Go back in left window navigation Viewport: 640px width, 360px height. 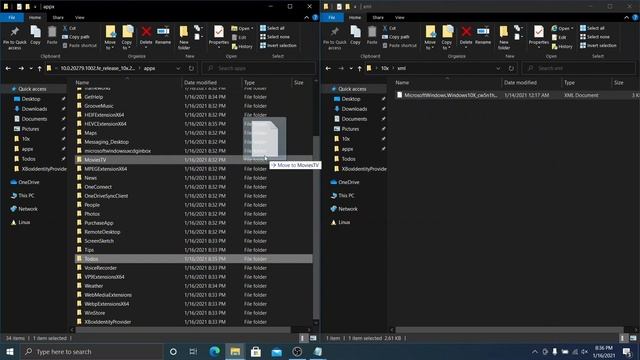tap(8, 68)
